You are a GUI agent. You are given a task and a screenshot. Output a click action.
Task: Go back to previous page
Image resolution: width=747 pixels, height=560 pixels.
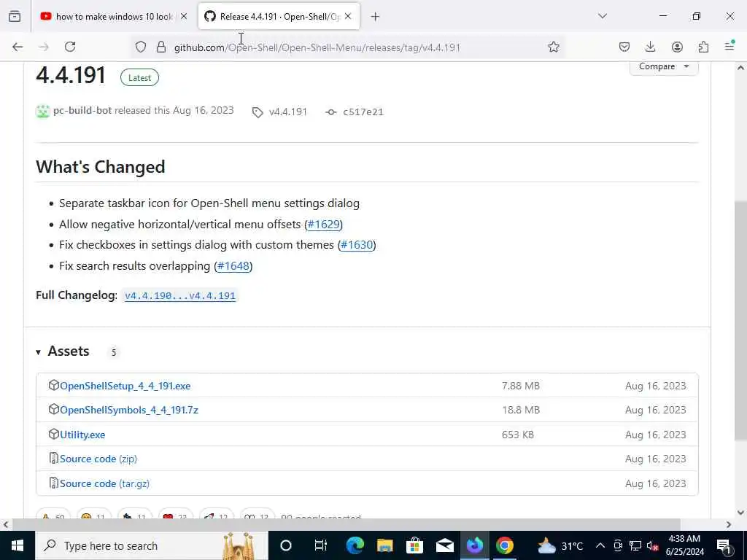pyautogui.click(x=18, y=47)
